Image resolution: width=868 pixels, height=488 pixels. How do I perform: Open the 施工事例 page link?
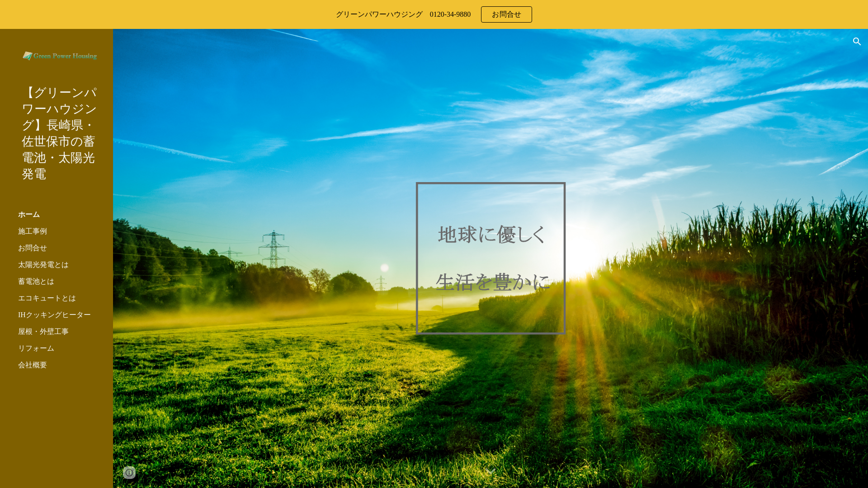point(33,231)
